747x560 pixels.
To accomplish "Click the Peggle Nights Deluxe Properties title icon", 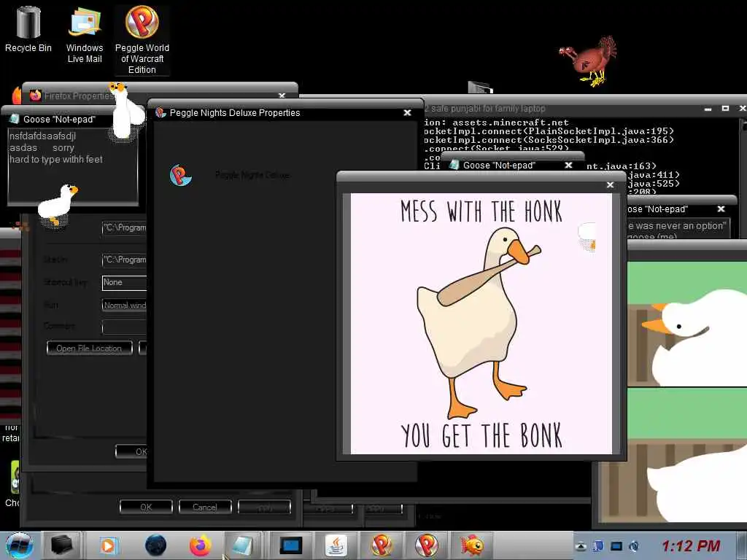I will [161, 113].
